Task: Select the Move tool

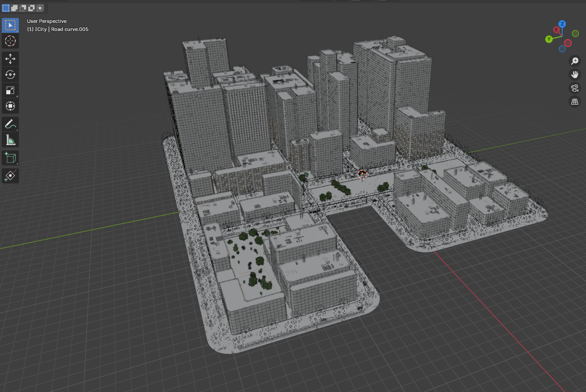Action: point(10,59)
